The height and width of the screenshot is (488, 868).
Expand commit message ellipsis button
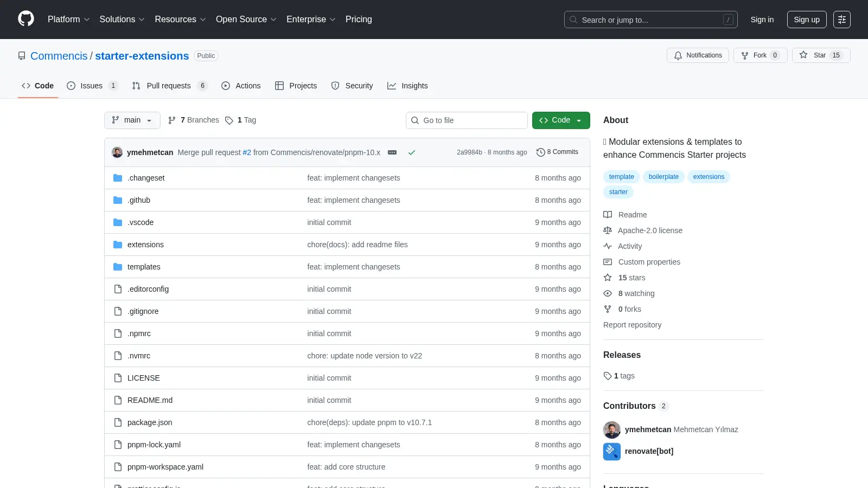392,152
